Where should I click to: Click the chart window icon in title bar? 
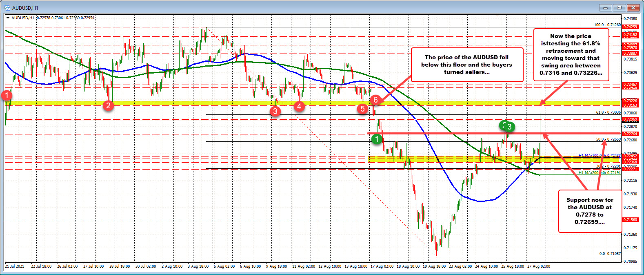pos(7,7)
